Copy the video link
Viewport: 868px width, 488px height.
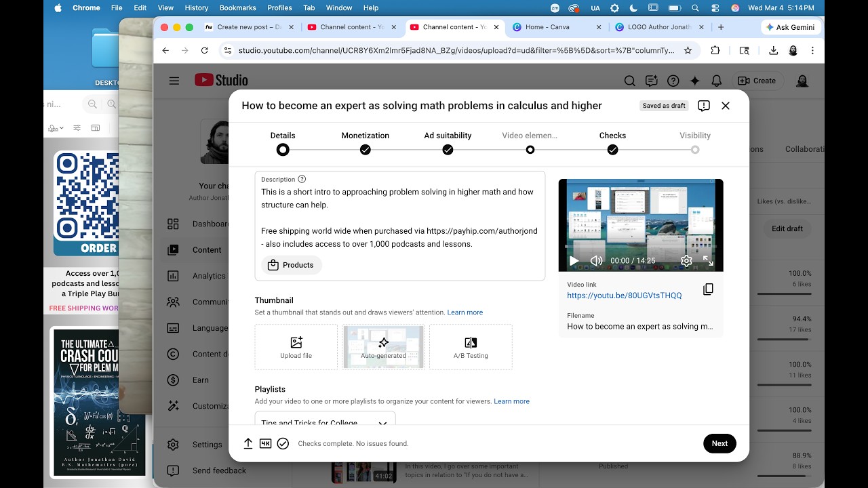(708, 289)
